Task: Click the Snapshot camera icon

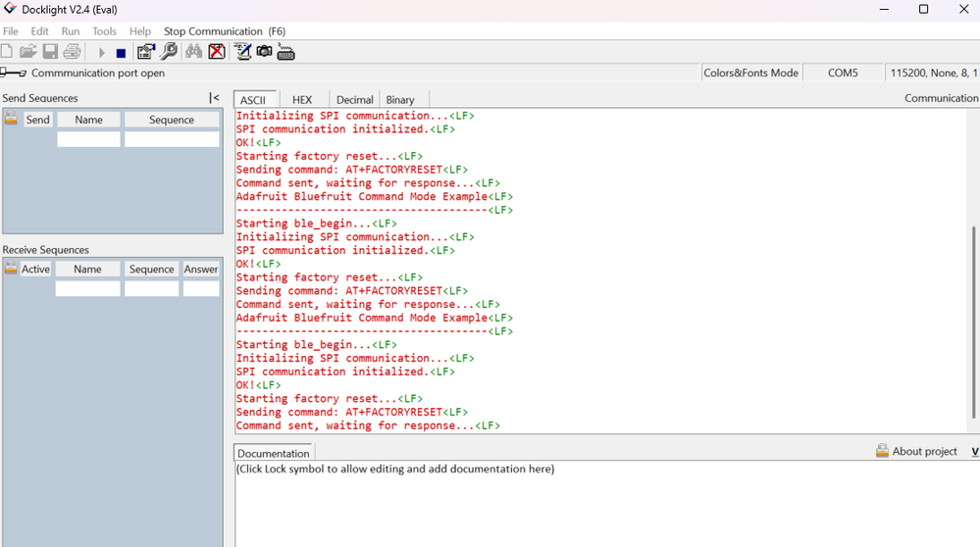Action: (x=265, y=51)
